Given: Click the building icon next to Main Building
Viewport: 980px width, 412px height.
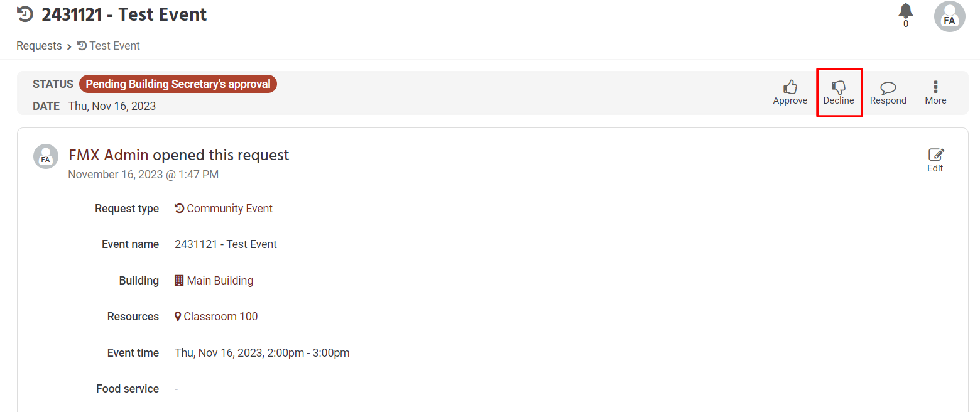Looking at the screenshot, I should point(179,281).
